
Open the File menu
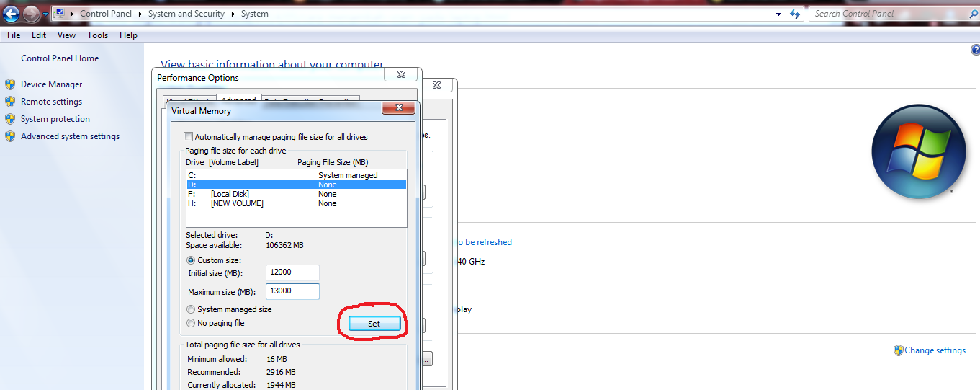tap(14, 35)
